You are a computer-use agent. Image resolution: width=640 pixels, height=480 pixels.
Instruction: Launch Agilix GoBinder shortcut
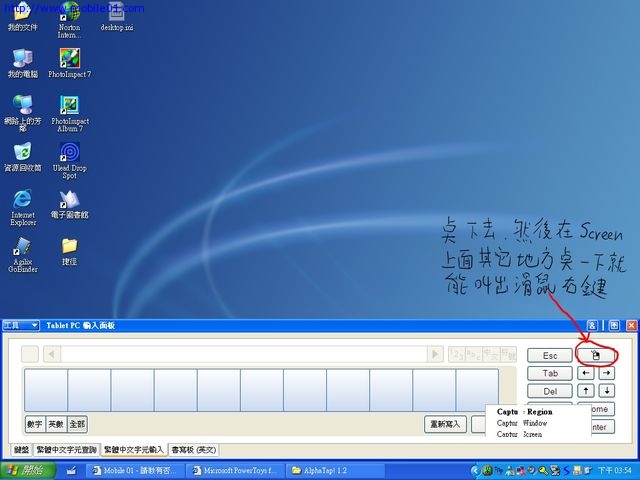click(23, 254)
